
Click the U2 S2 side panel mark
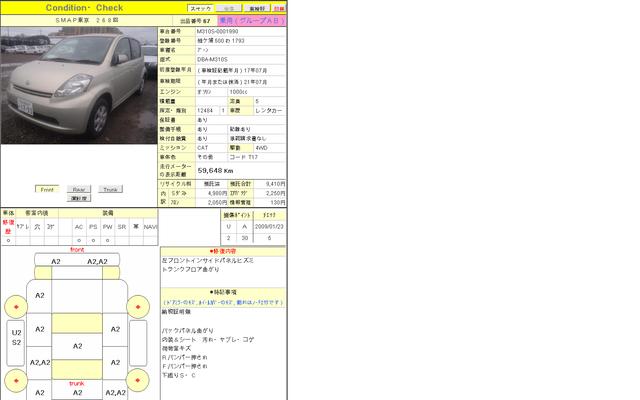[16, 338]
